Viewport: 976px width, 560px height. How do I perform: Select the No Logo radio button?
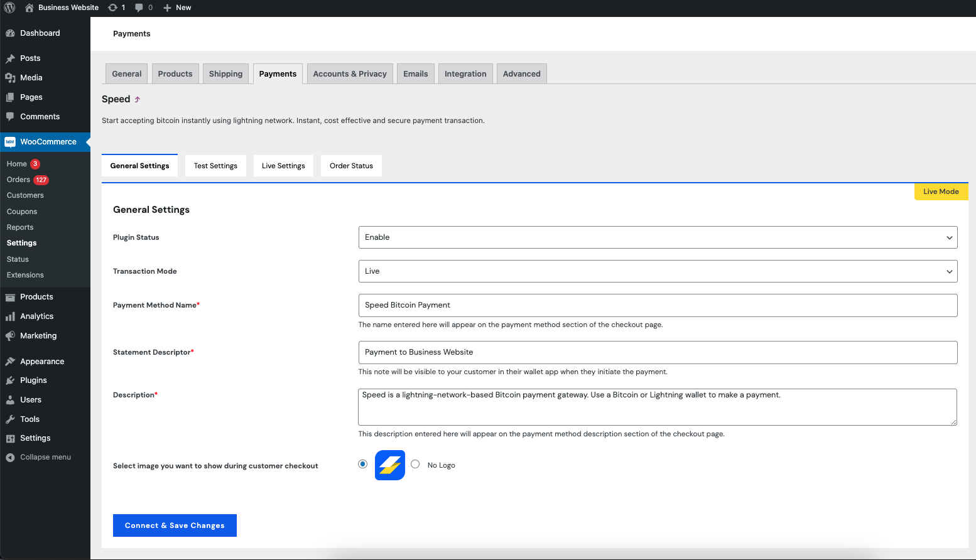point(415,464)
